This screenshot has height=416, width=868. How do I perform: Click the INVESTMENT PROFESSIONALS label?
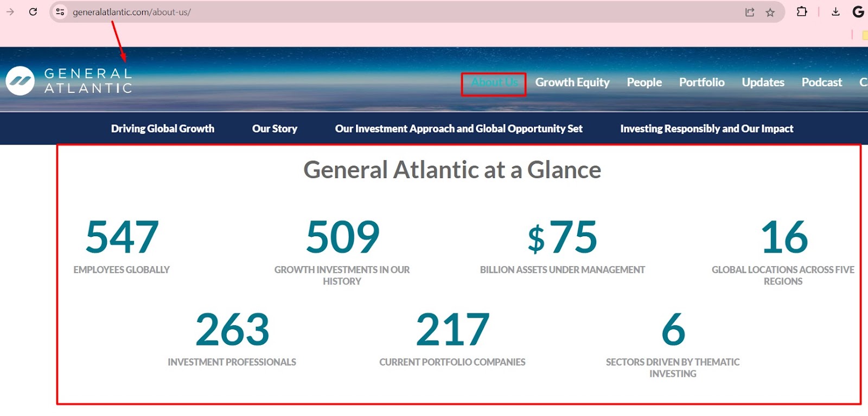232,362
